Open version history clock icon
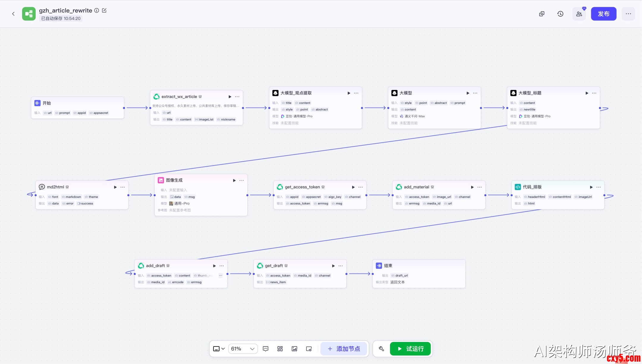 tap(560, 14)
